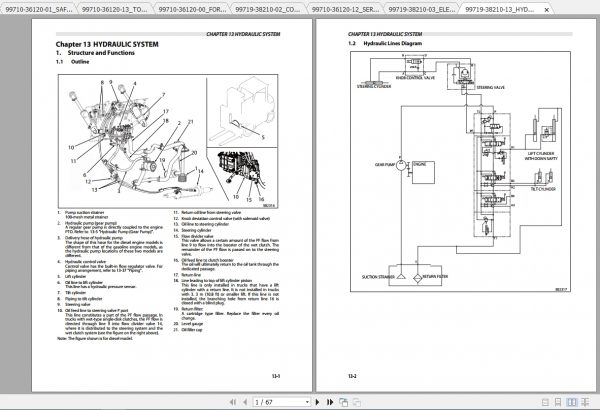600x410 pixels.
Task: Go to the previous page
Action: [x=245, y=402]
